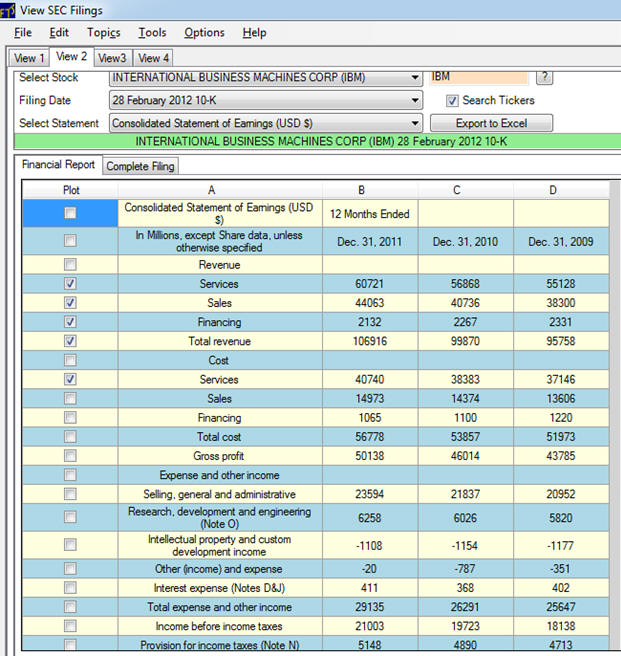The height and width of the screenshot is (656, 621).
Task: Open the File menu
Action: (23, 33)
